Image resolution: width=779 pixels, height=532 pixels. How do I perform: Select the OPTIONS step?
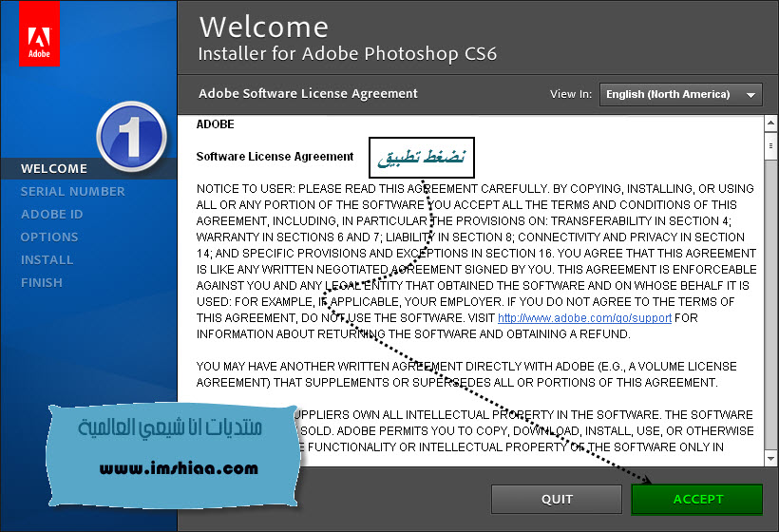49,237
